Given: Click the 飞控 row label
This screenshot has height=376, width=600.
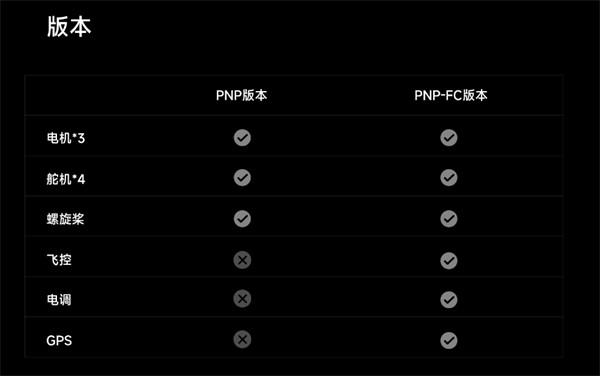Looking at the screenshot, I should click(x=59, y=260).
